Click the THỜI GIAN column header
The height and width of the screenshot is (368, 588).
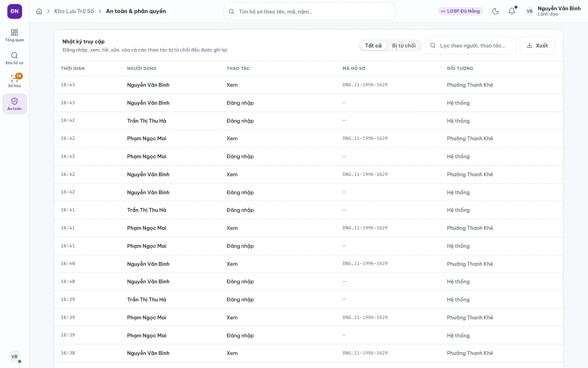point(73,68)
